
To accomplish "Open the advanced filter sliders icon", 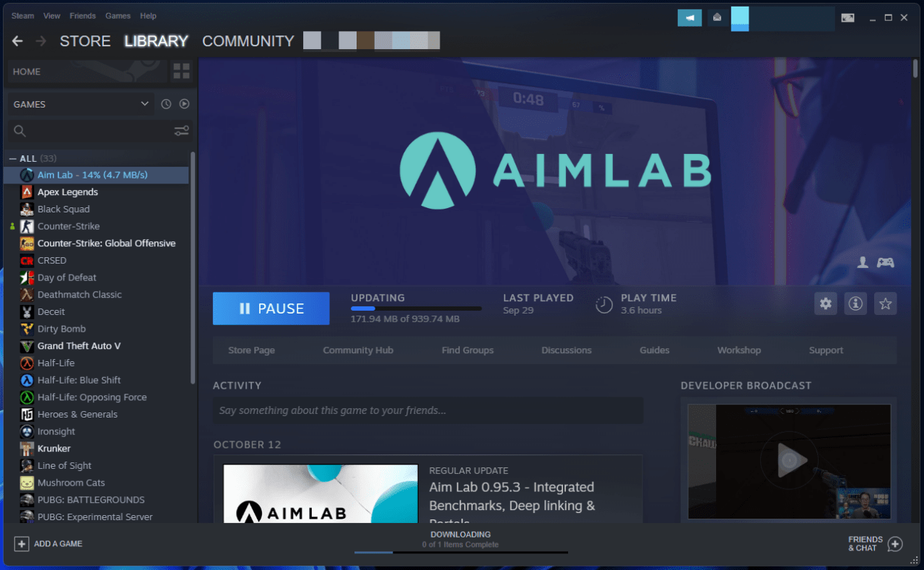I will (x=181, y=131).
